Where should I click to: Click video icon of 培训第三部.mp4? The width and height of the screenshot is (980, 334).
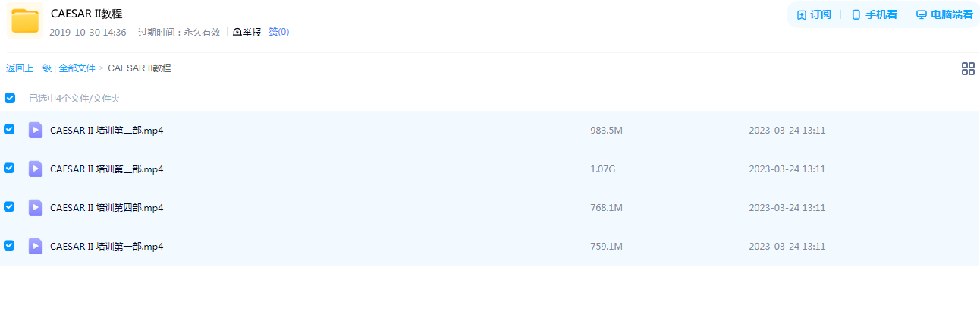coord(36,169)
